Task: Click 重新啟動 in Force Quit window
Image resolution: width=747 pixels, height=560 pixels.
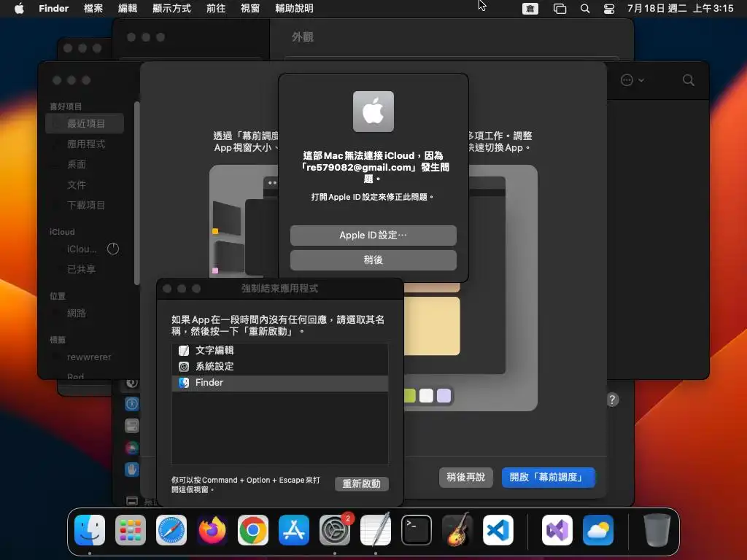Action: [362, 484]
